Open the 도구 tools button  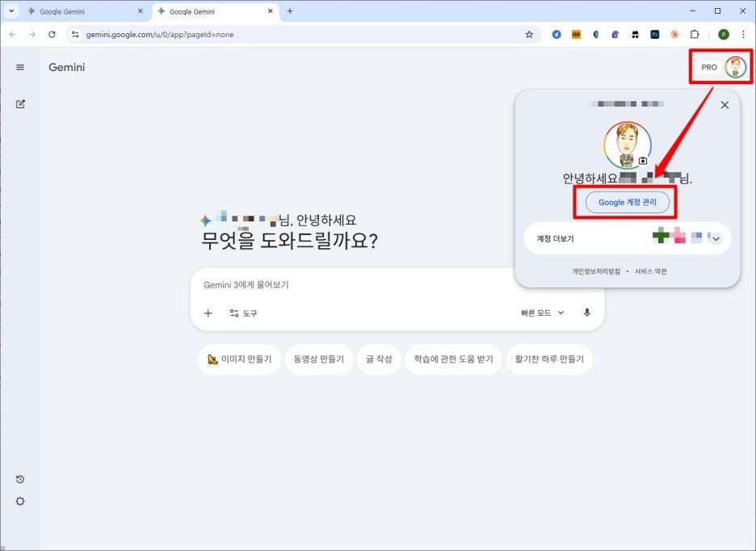tap(243, 313)
